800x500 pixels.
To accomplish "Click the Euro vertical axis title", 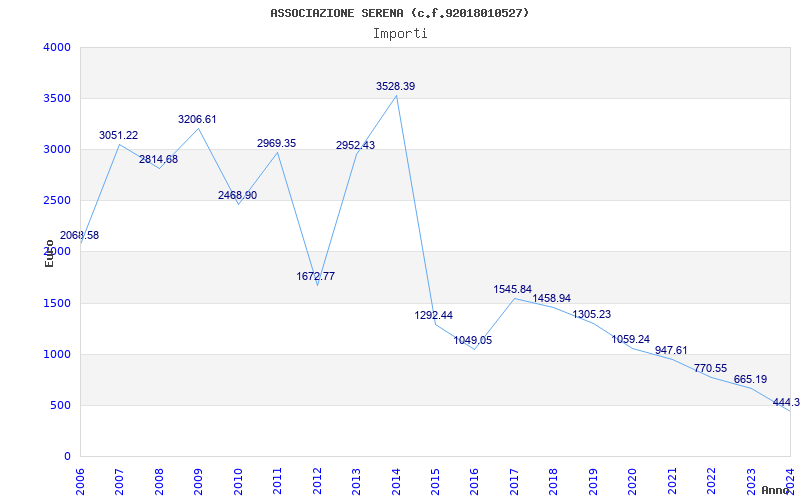I will coord(49,253).
